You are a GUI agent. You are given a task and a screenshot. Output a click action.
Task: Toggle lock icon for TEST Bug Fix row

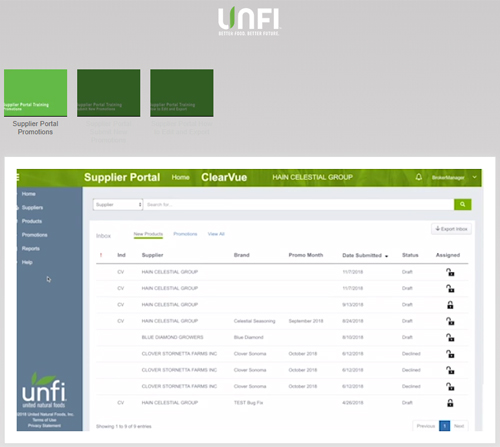450,403
